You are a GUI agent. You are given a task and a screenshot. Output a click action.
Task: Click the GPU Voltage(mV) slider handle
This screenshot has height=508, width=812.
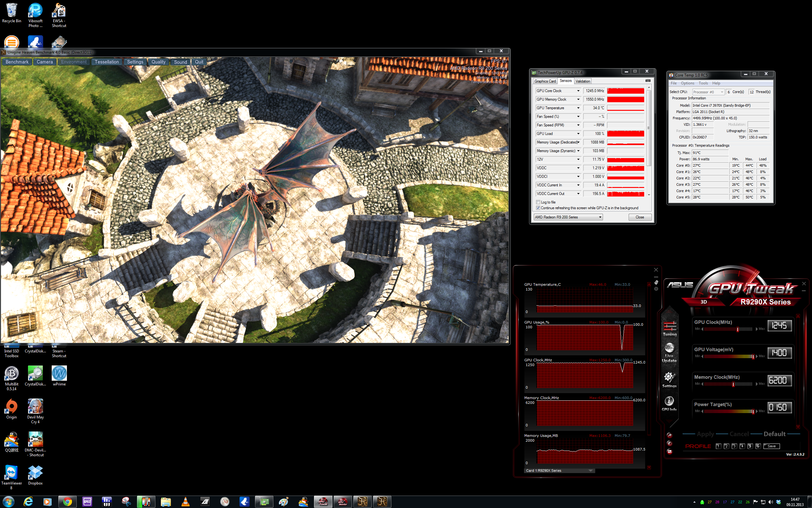[x=753, y=357]
